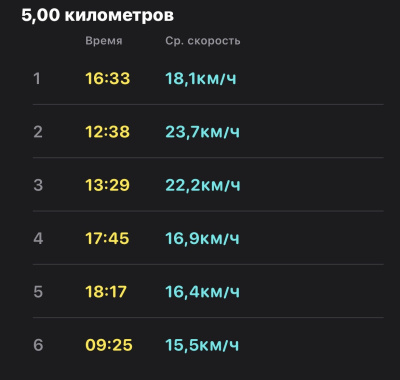Select split row number 5
Image resolution: width=400 pixels, height=380 pixels.
(x=208, y=291)
